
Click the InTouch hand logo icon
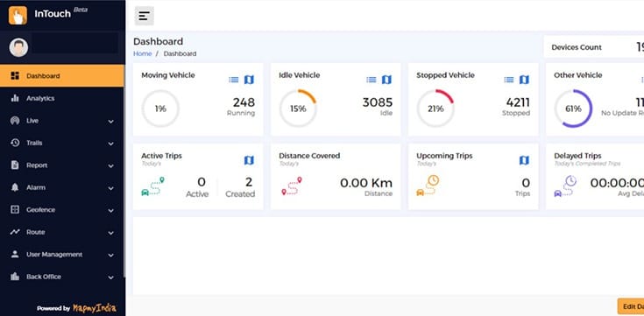[x=18, y=16]
